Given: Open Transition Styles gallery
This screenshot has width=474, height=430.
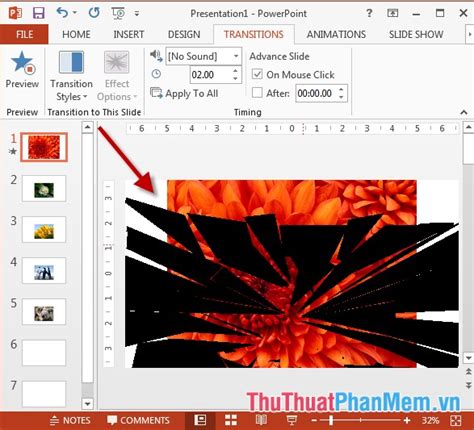Looking at the screenshot, I should click(71, 76).
